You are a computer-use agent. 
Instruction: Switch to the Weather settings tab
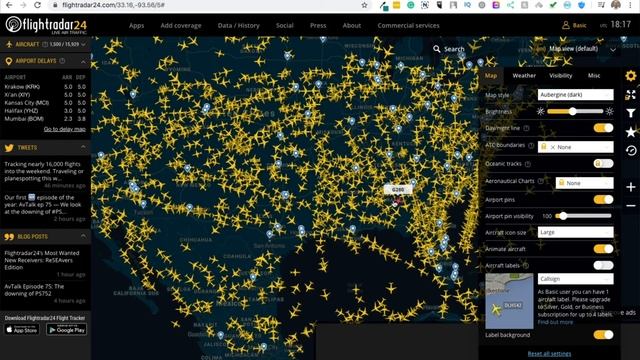pos(524,76)
